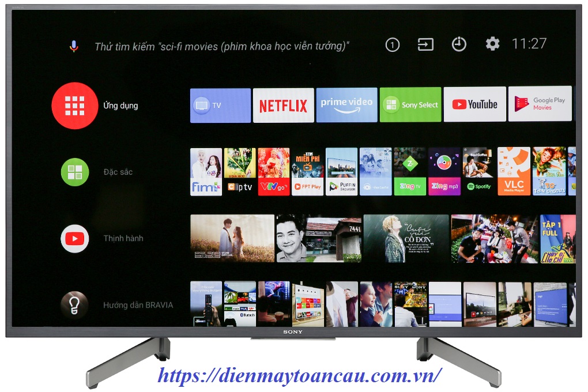Open the VTV Go app tile

pos(274,172)
